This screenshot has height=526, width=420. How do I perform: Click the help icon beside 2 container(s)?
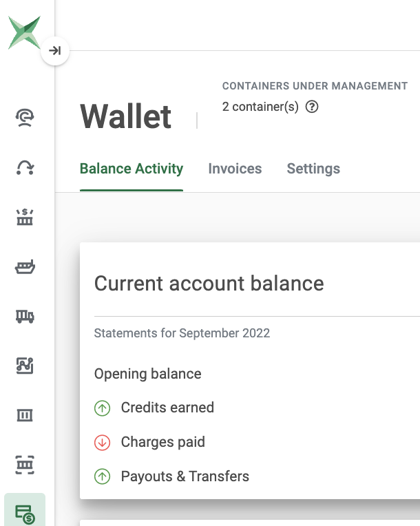(312, 107)
